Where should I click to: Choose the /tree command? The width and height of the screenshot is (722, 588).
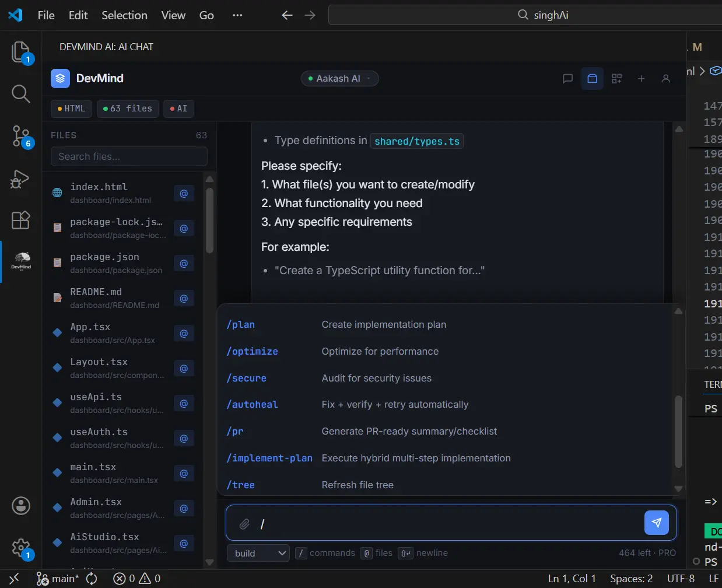446,485
